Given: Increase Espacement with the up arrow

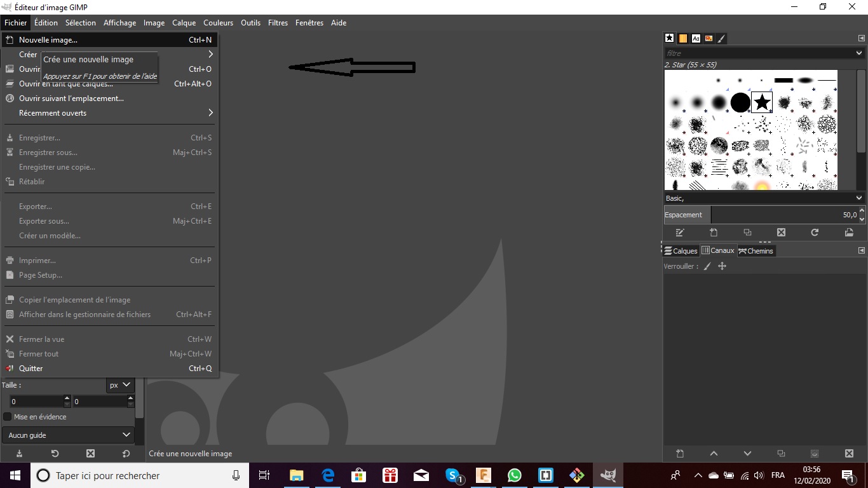Looking at the screenshot, I should pyautogui.click(x=862, y=211).
